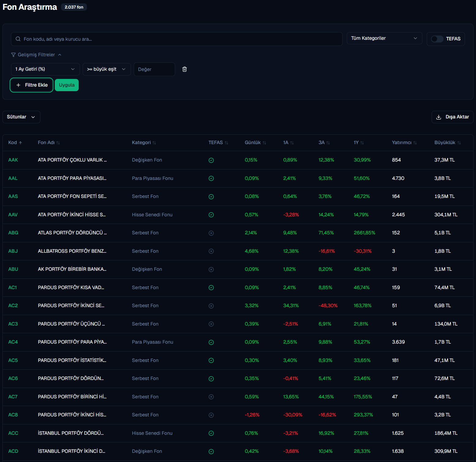Viewport: 476px width, 462px height.
Task: Click the TEFAS cross icon for ABG
Action: click(211, 233)
